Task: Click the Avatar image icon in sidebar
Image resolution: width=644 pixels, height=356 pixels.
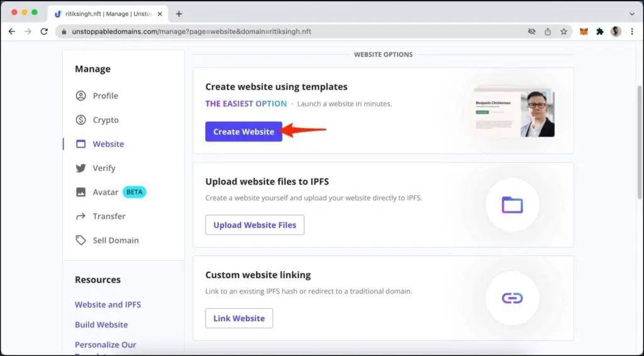Action: point(81,192)
